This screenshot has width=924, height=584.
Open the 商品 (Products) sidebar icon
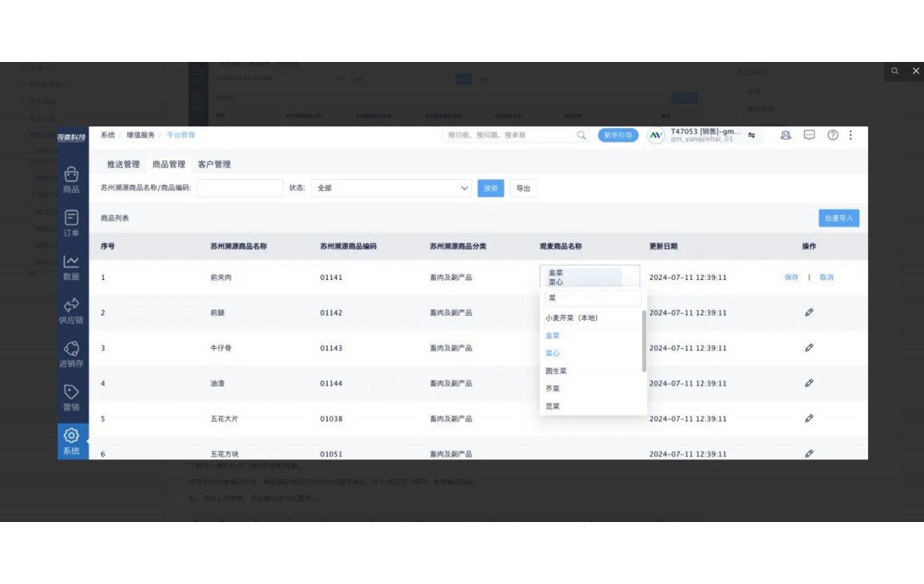click(x=71, y=179)
